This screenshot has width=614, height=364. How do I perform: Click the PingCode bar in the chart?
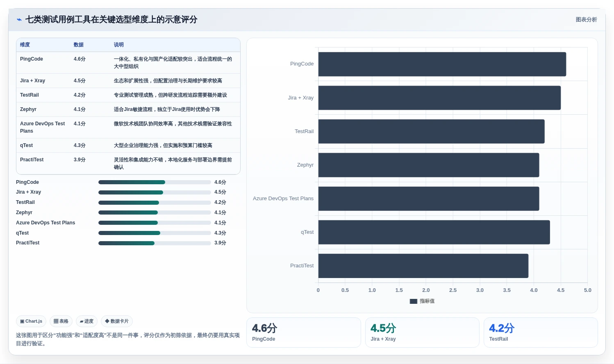pos(442,64)
